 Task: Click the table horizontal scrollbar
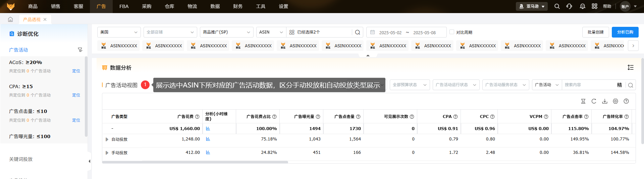coord(195,162)
